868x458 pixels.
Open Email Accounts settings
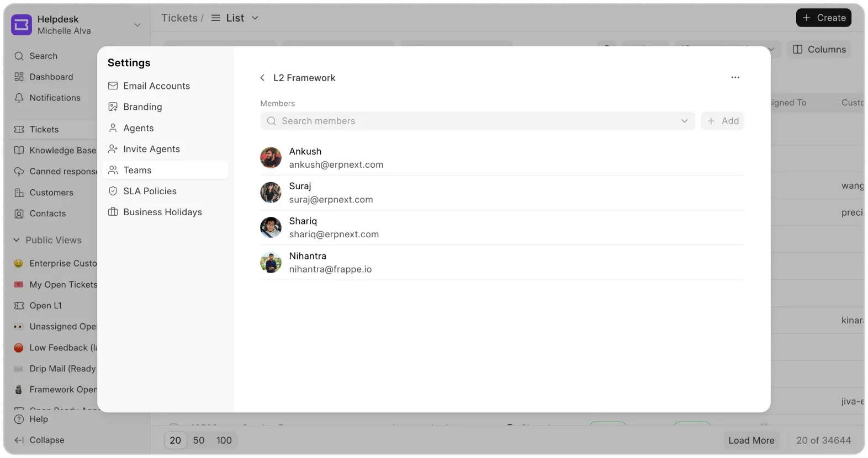coord(156,86)
